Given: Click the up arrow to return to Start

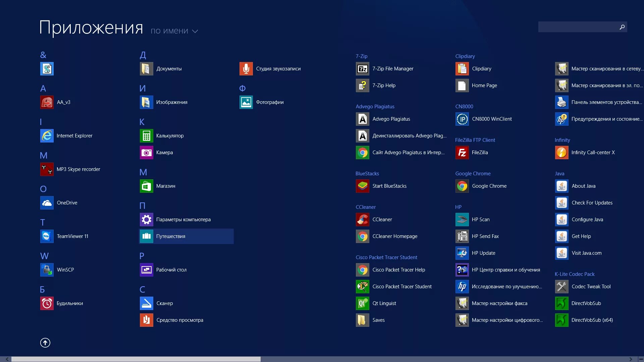Looking at the screenshot, I should [45, 343].
